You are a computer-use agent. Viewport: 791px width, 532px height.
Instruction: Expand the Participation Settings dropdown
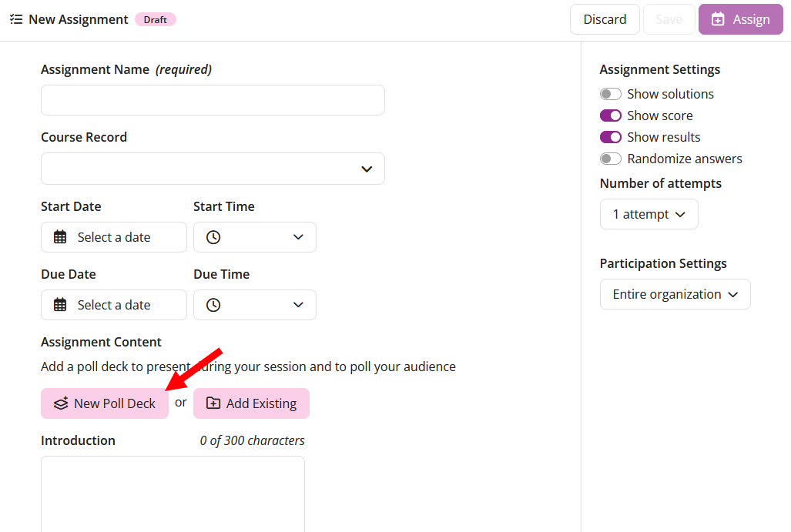[x=675, y=294]
